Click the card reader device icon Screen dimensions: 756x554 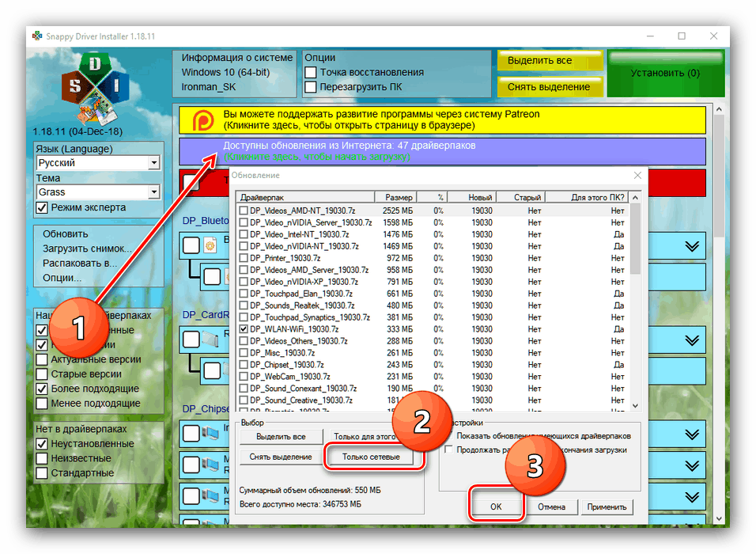[x=210, y=340]
